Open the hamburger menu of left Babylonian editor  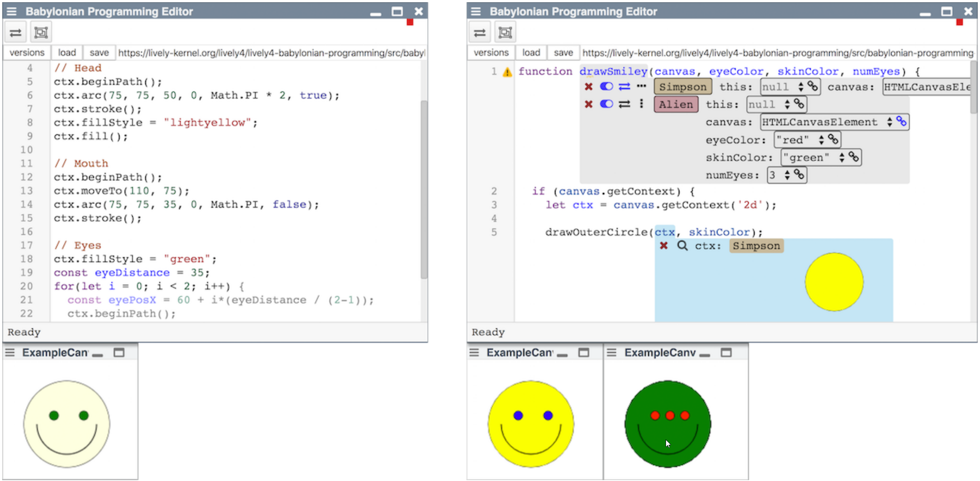[x=11, y=11]
